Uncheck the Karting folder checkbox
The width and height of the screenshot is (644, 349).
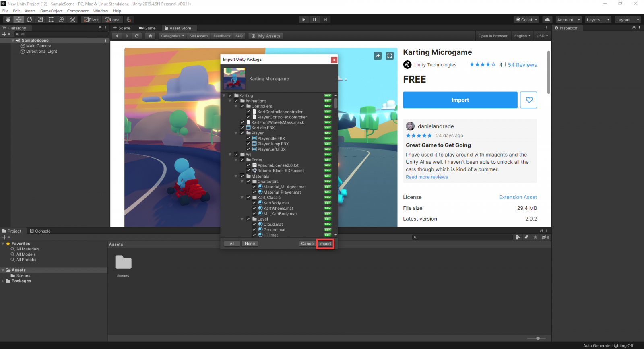(230, 95)
